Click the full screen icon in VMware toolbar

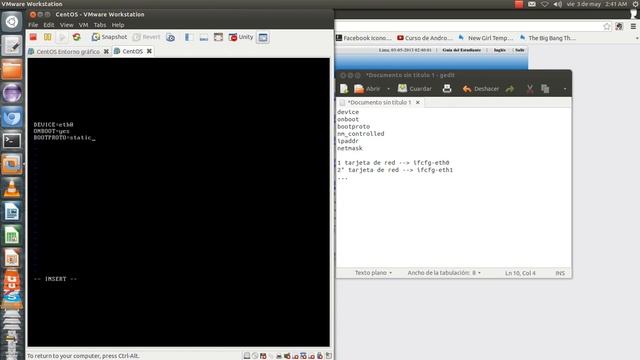click(218, 37)
